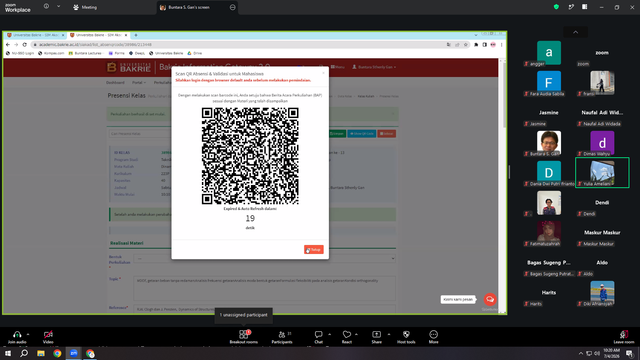Click the QR code image
The width and height of the screenshot is (640, 360).
click(x=250, y=156)
